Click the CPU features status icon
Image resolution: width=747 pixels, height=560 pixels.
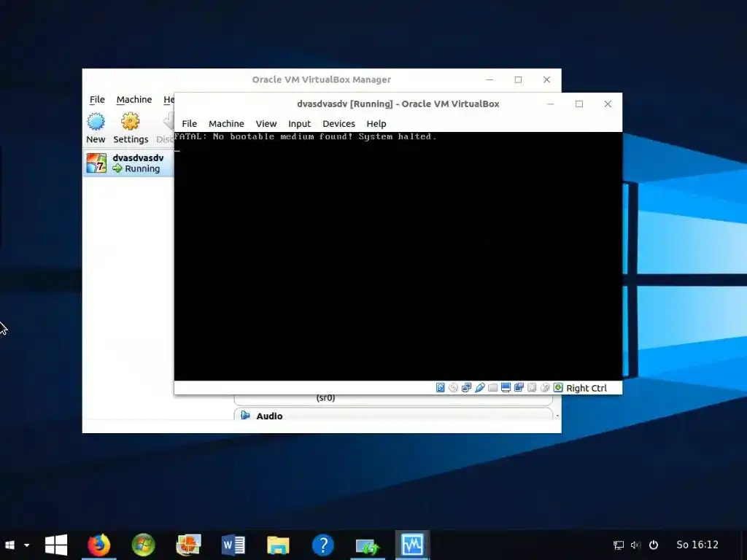[x=532, y=388]
